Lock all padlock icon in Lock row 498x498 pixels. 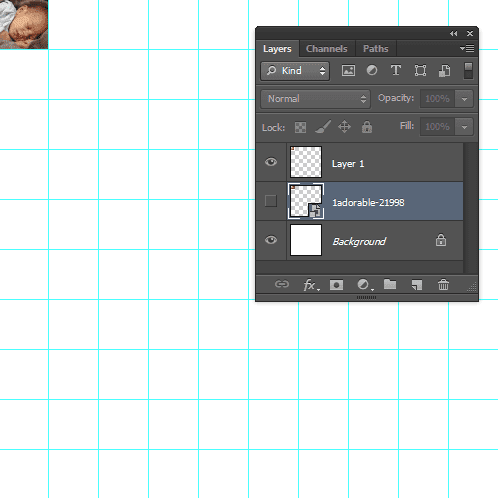pos(367,127)
